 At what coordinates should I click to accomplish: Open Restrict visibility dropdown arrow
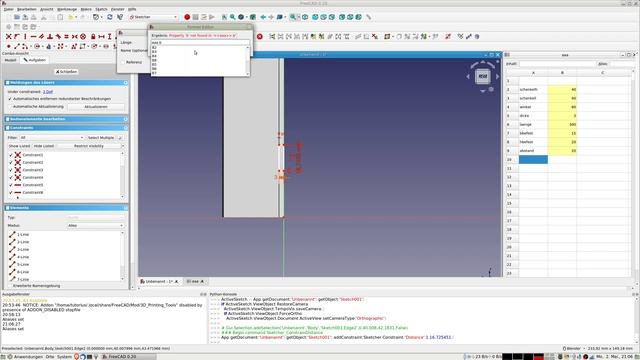123,146
